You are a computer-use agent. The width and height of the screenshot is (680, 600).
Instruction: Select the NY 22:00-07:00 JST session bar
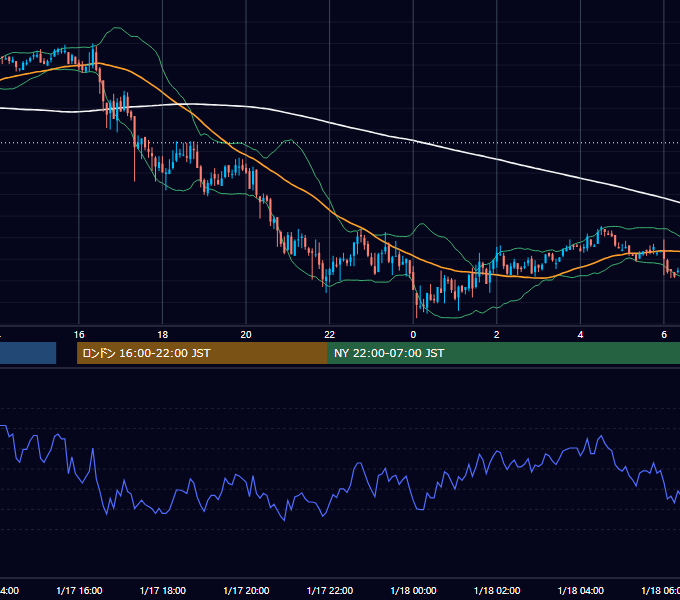pyautogui.click(x=503, y=353)
